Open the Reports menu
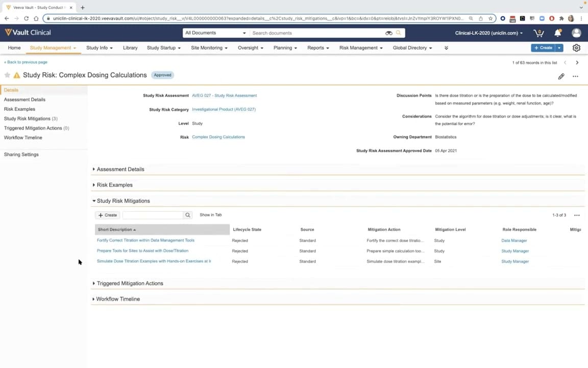This screenshot has width=588, height=368. pos(318,48)
